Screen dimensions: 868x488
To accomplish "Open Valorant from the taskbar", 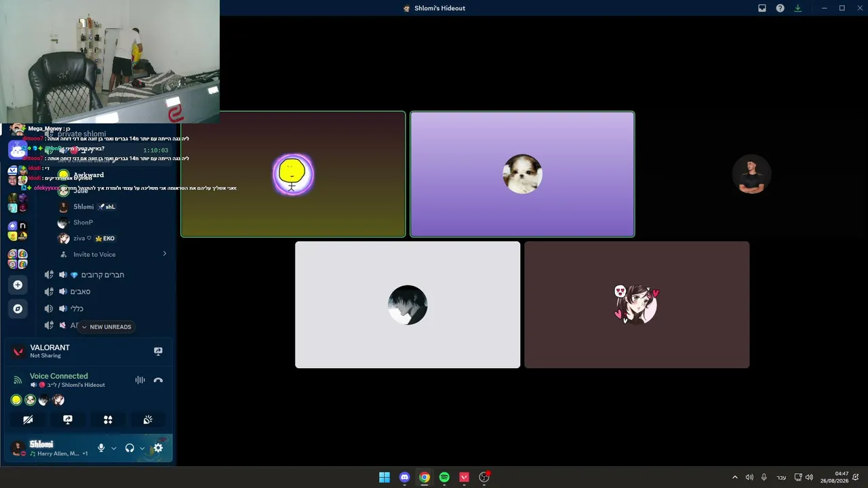I will (x=464, y=477).
